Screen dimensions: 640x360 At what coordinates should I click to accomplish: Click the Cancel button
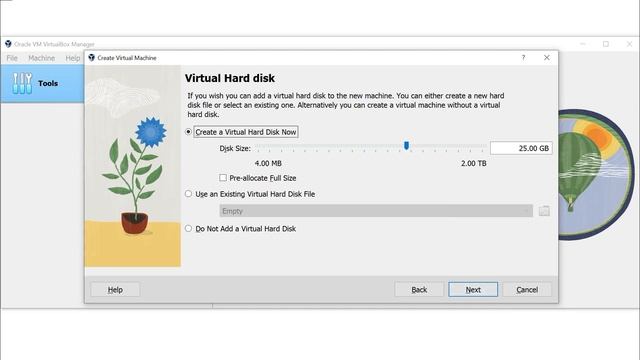coord(527,289)
